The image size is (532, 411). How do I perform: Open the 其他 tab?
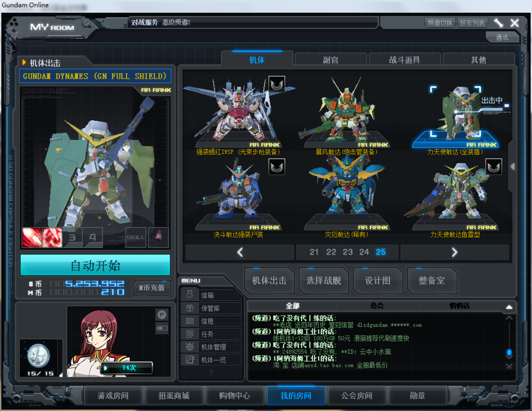(x=478, y=60)
